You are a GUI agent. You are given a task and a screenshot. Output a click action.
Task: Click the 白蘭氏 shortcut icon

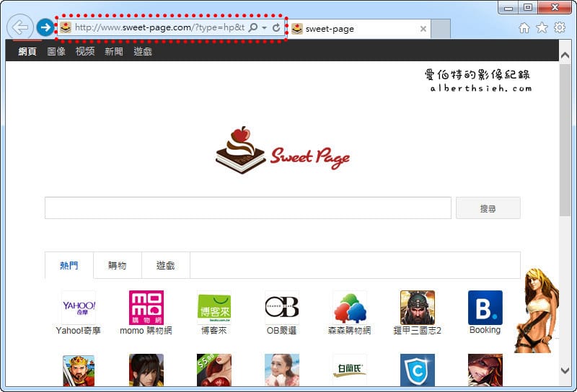click(350, 370)
